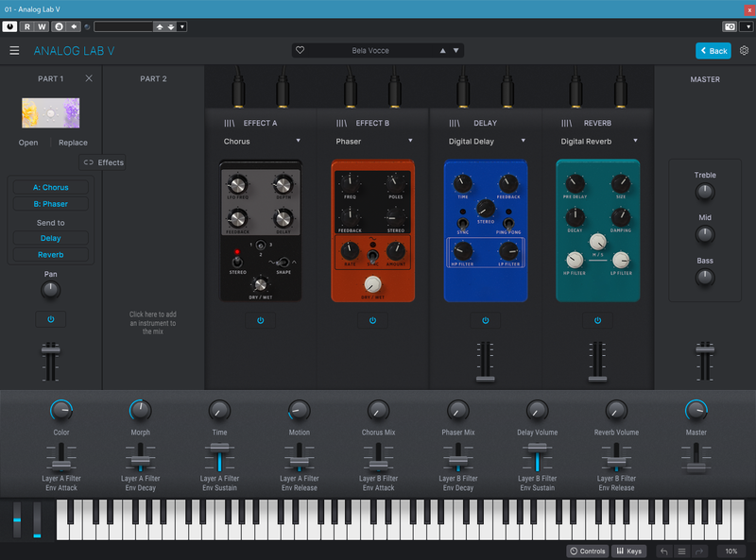Open the Digital Reverb type dropdown
The width and height of the screenshot is (756, 560).
597,142
